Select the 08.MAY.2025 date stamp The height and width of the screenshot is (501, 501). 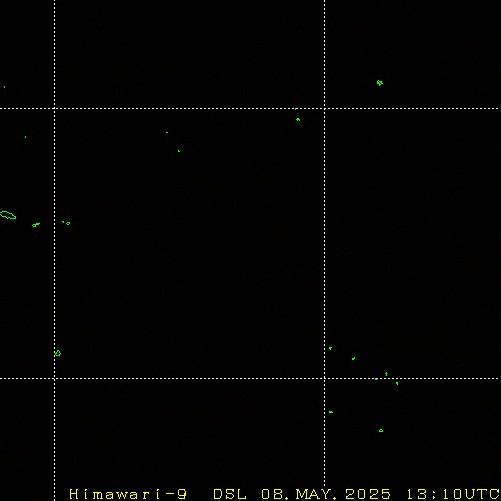(326, 494)
